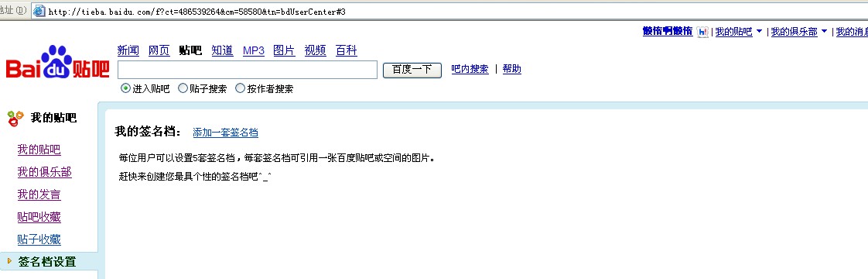Screen dimensions: 868x279
Task: Click the Internet Explorer page icon in address bar
Action: pos(39,11)
